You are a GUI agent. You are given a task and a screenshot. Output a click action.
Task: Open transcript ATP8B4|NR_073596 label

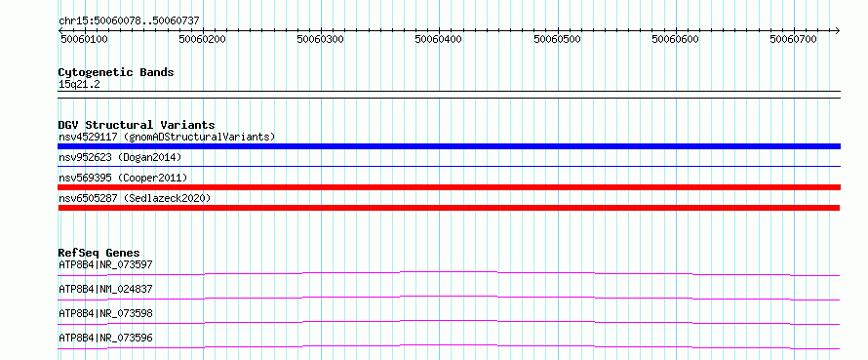pos(105,338)
